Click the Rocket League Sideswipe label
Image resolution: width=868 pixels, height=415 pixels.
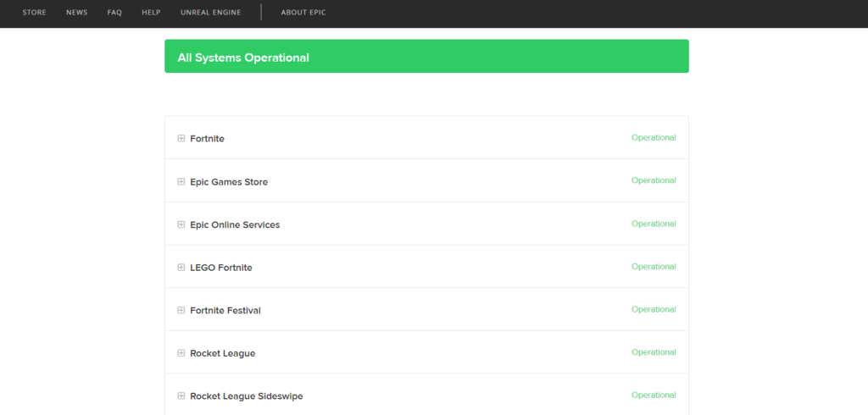pos(247,396)
